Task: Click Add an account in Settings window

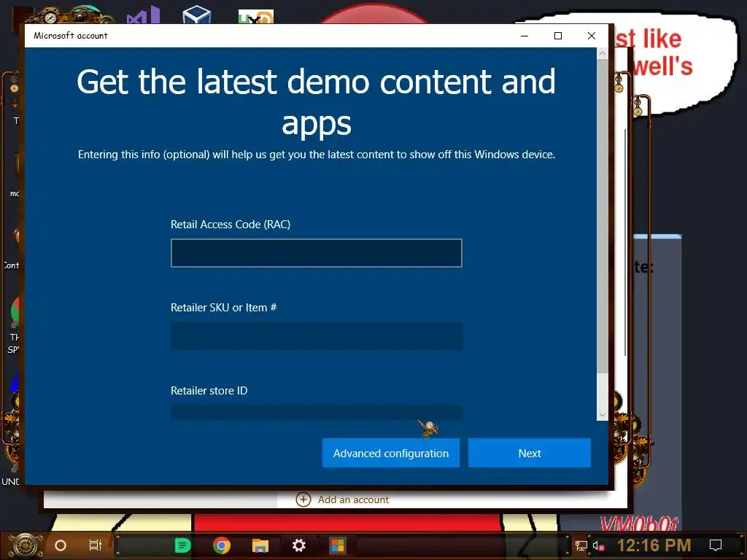Action: coord(353,499)
